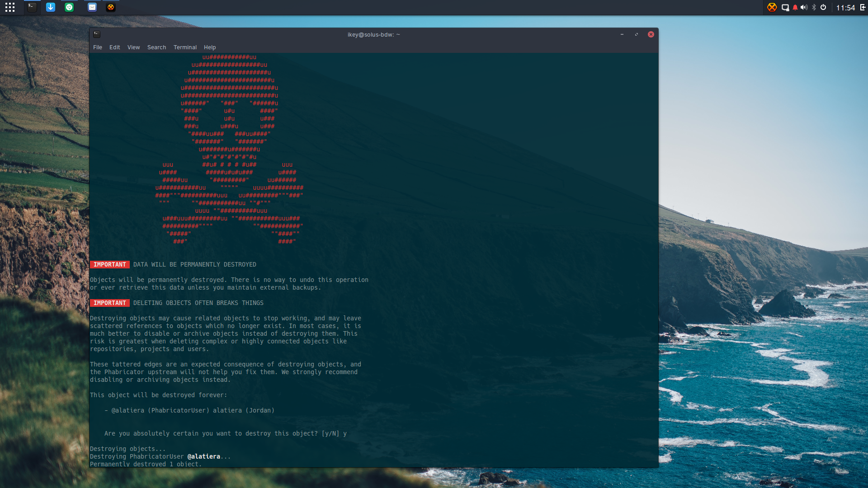Click the terminal window title bar icon
Screen dimensions: 868x488
pyautogui.click(x=97, y=34)
